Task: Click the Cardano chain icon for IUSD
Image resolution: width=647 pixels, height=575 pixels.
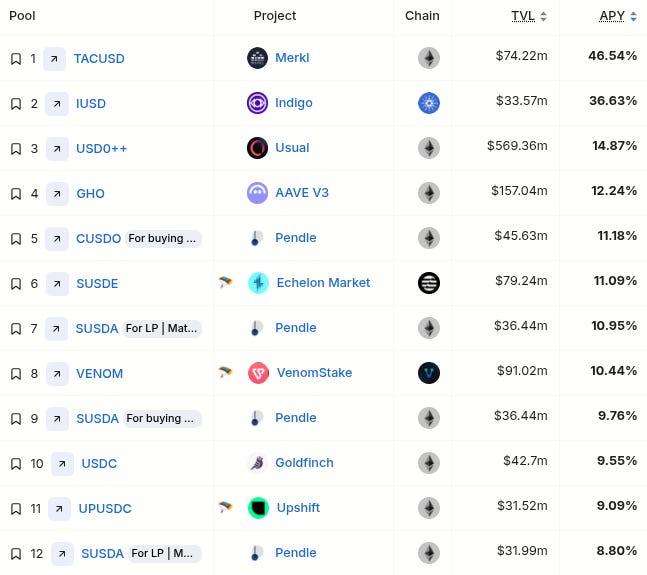Action: (428, 103)
